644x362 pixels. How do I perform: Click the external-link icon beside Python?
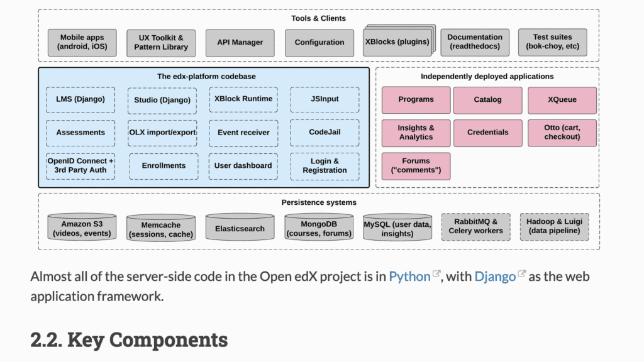436,273
